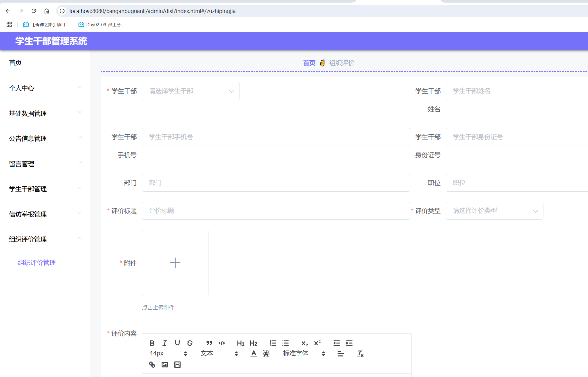Open text background color picker

coord(266,353)
